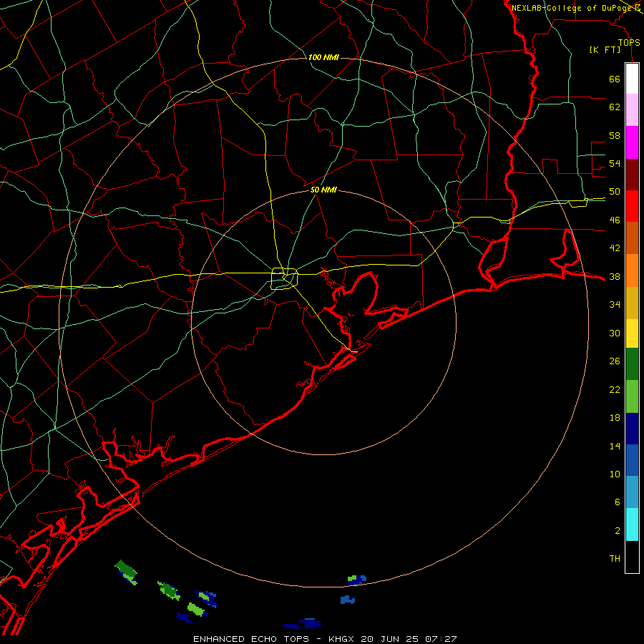Click the 50 NMI range ring label
Screen dimensions: 644x644
[323, 190]
